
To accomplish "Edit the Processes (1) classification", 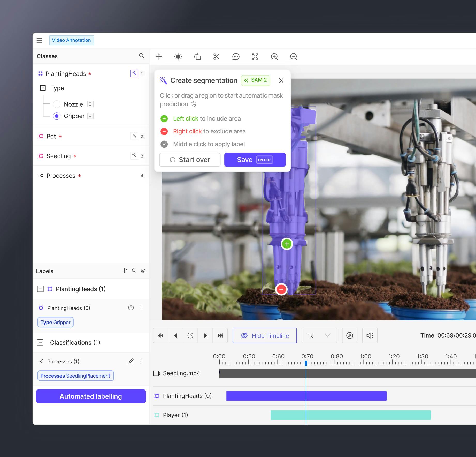I will tap(131, 361).
